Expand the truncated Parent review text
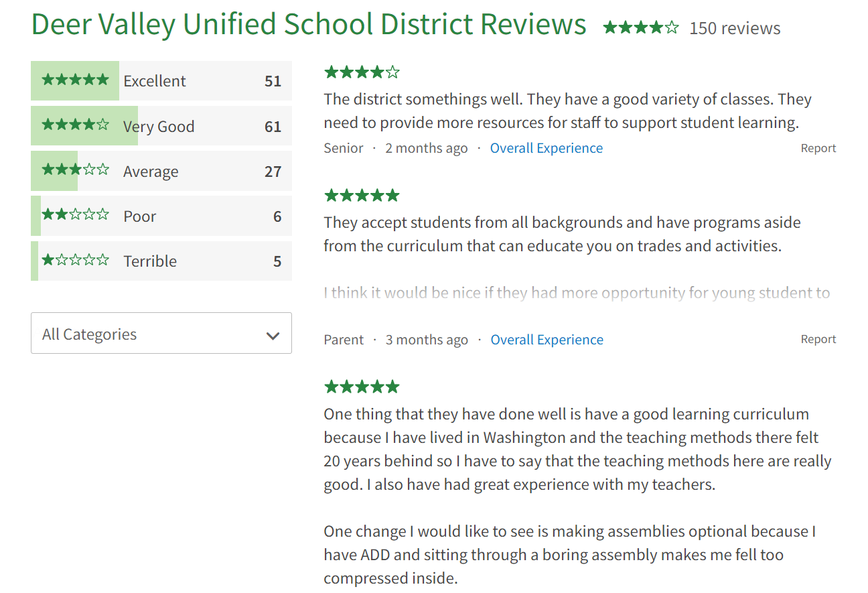Viewport: 868px width, 593px height. click(576, 293)
